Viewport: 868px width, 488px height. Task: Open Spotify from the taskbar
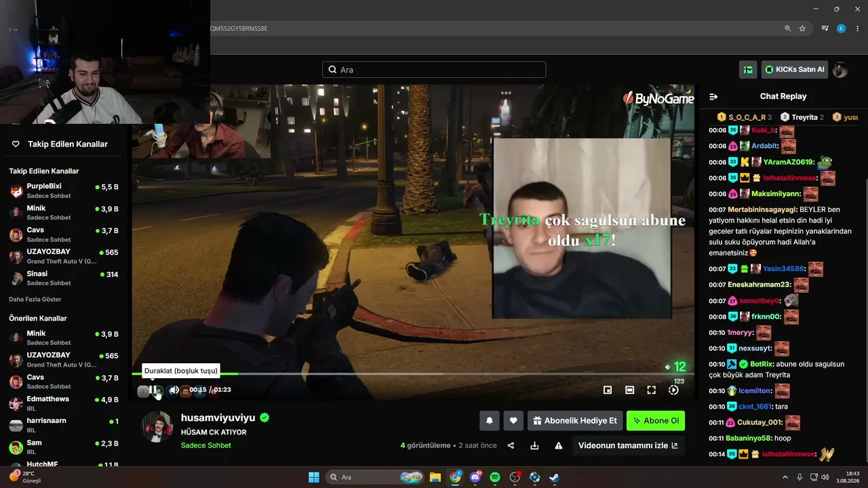[495, 477]
